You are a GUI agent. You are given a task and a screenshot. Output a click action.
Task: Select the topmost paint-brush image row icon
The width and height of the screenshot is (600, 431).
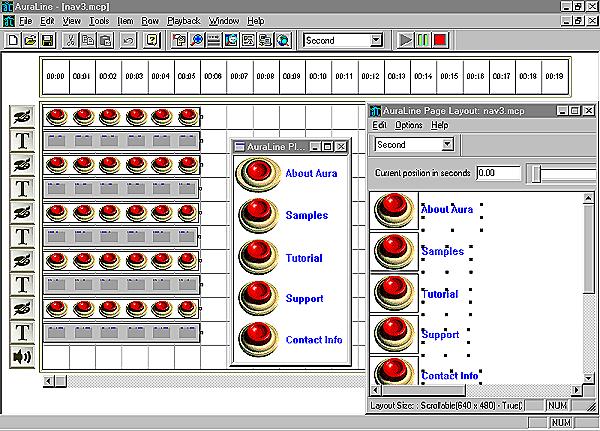pyautogui.click(x=22, y=117)
